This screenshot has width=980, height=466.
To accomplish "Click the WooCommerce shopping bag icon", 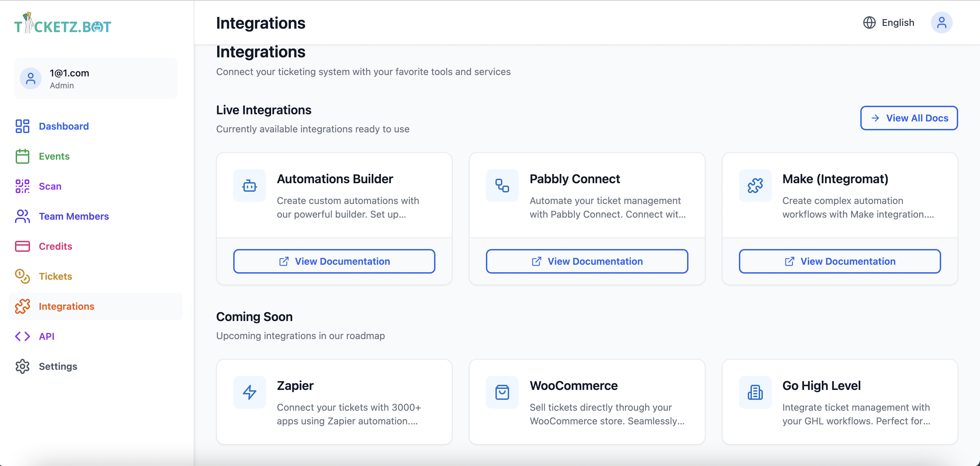I will coord(502,393).
